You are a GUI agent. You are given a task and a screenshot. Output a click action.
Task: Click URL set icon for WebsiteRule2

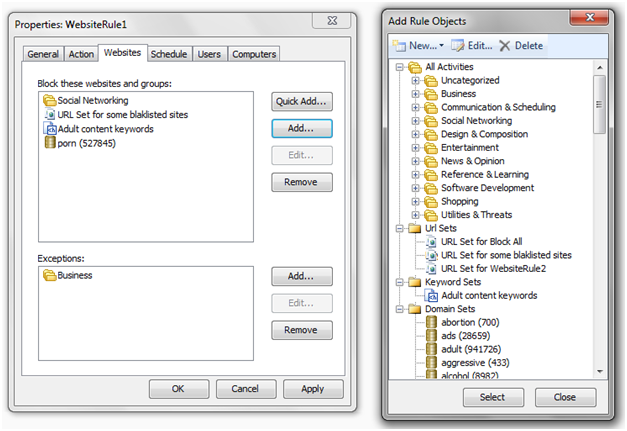(431, 269)
